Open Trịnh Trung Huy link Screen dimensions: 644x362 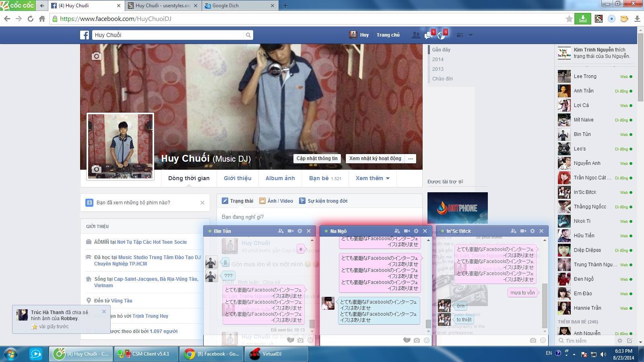(x=150, y=316)
